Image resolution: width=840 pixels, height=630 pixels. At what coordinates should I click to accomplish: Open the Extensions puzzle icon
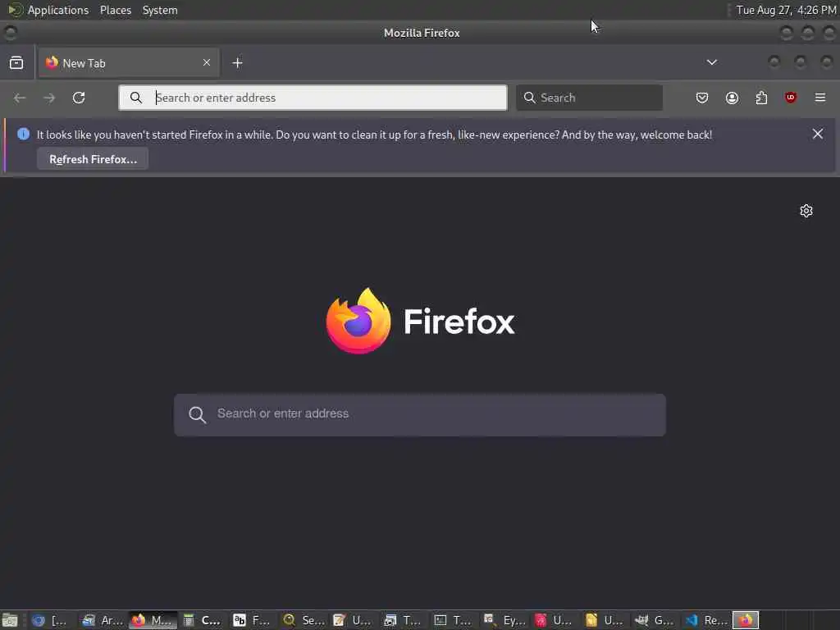pos(761,98)
